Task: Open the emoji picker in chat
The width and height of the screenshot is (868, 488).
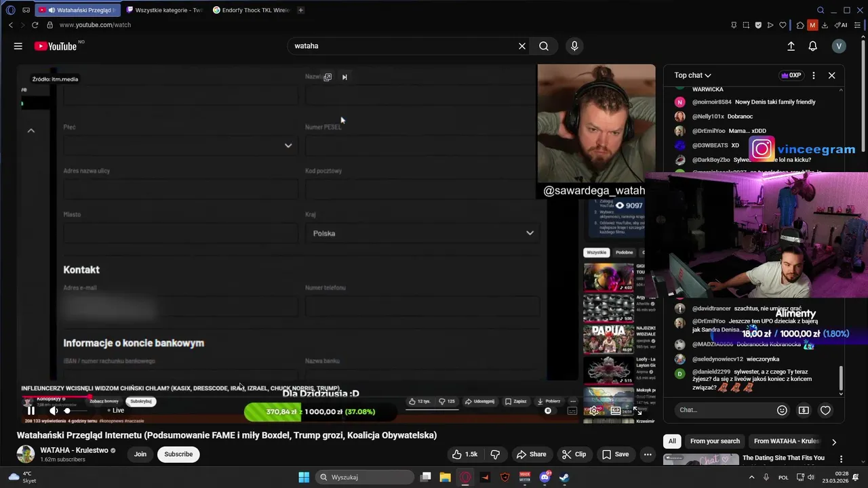Action: [x=782, y=410]
